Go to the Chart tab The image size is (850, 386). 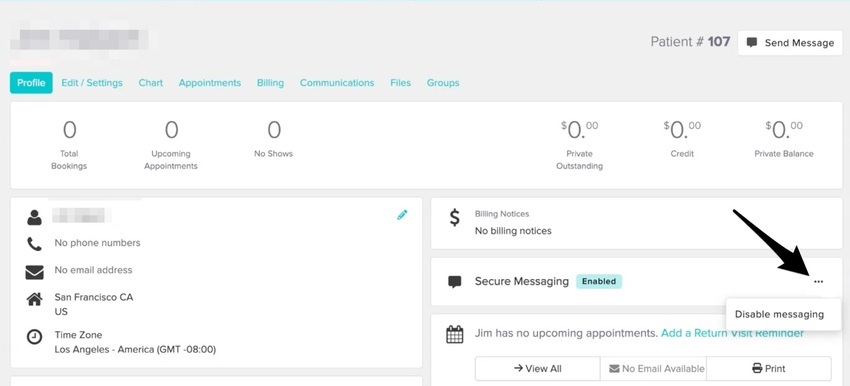click(151, 83)
